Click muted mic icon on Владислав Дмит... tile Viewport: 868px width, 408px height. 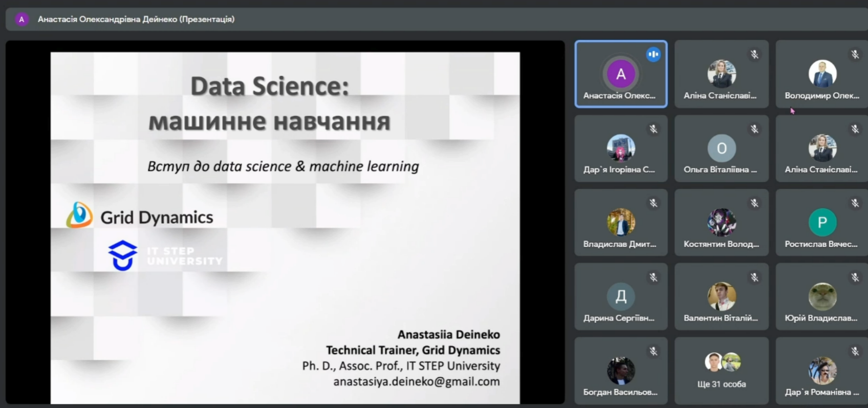click(654, 203)
